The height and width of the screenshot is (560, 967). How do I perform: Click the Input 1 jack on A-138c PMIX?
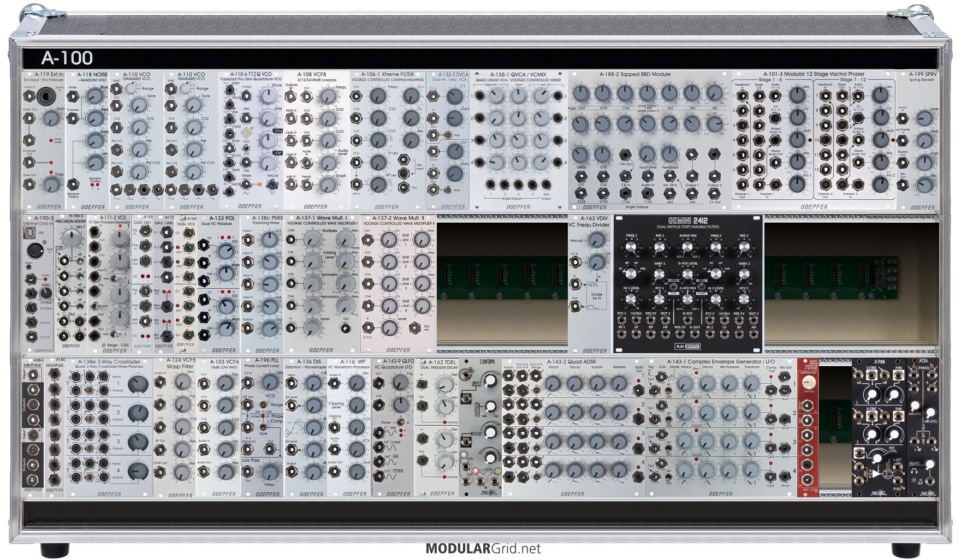click(x=248, y=241)
